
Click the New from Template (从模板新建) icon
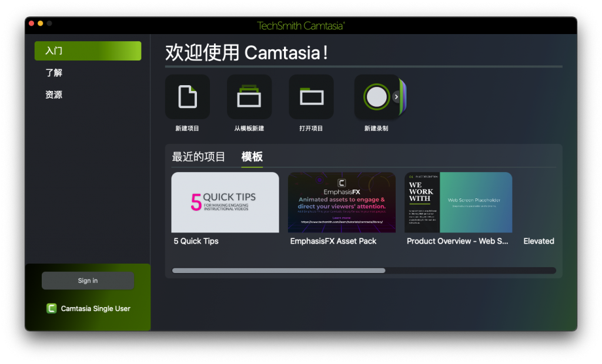pyautogui.click(x=249, y=97)
